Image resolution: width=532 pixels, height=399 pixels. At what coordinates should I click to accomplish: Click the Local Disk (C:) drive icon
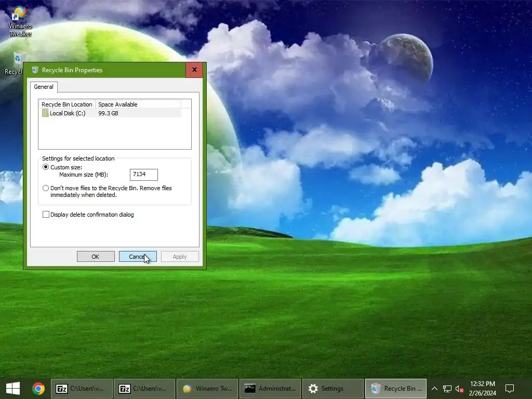[45, 113]
